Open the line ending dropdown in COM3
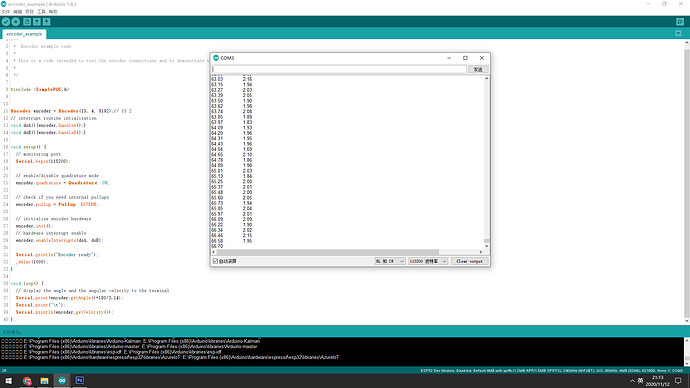Viewport: 690px width, 388px height. [389, 261]
